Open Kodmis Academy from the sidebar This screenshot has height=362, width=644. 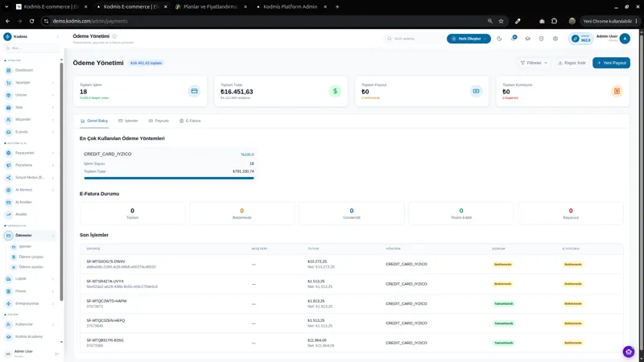[x=29, y=336]
